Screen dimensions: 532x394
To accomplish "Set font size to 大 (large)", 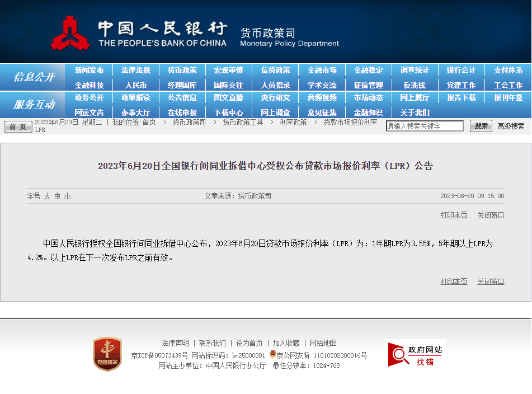I will (47, 196).
